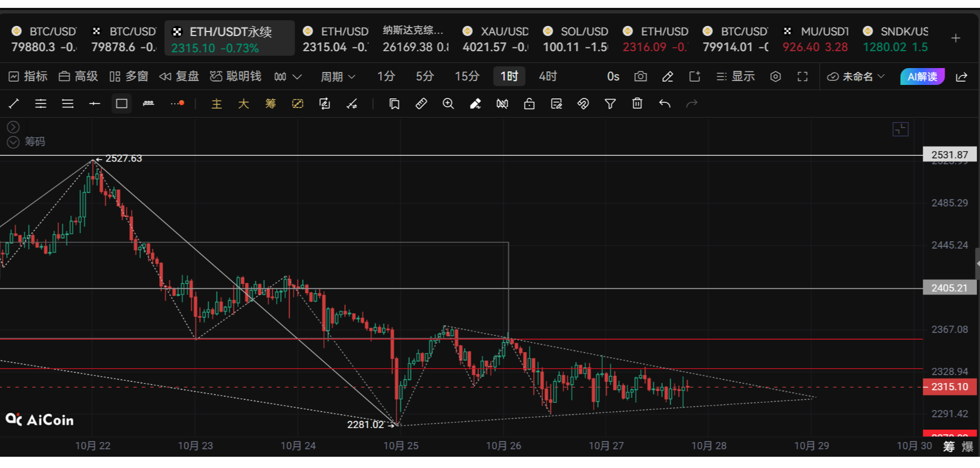Open the XAU/USD symbol tab

tap(495, 38)
